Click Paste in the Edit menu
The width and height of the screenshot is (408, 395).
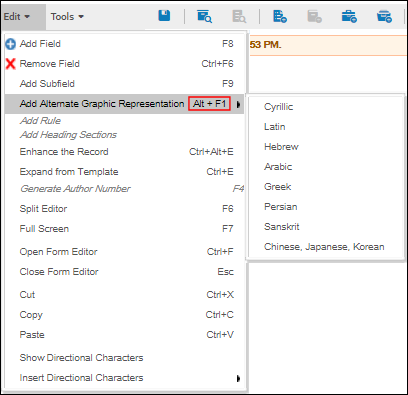click(x=125, y=335)
